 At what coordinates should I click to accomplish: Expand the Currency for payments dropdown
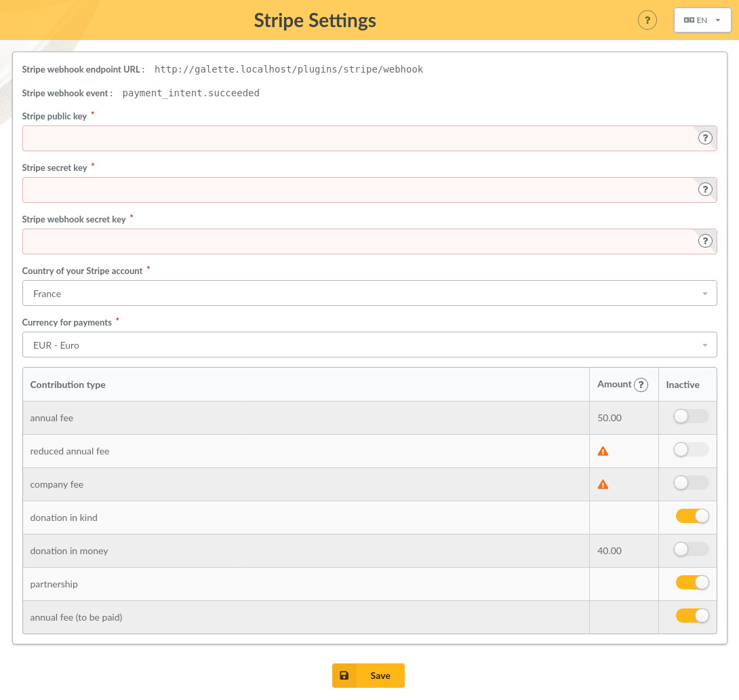click(x=369, y=345)
